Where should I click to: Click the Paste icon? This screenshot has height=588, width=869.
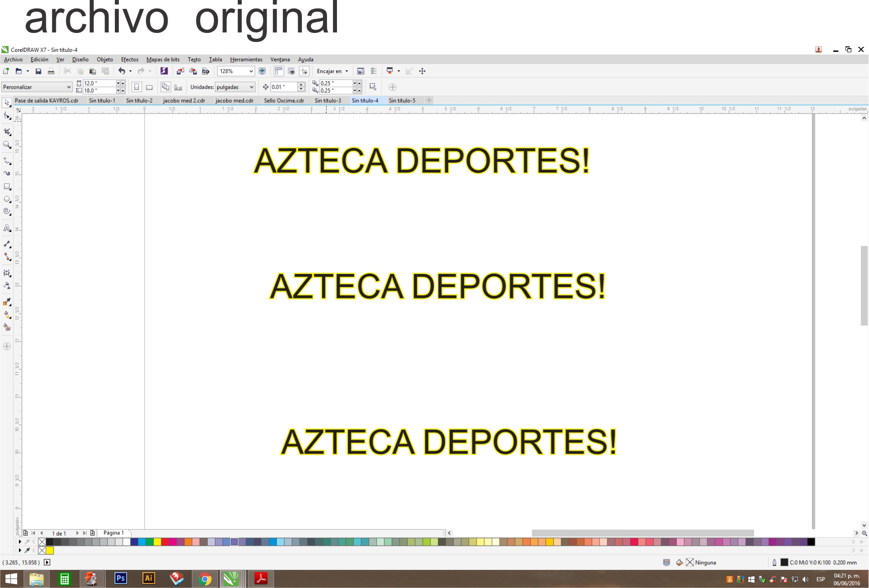coord(93,71)
